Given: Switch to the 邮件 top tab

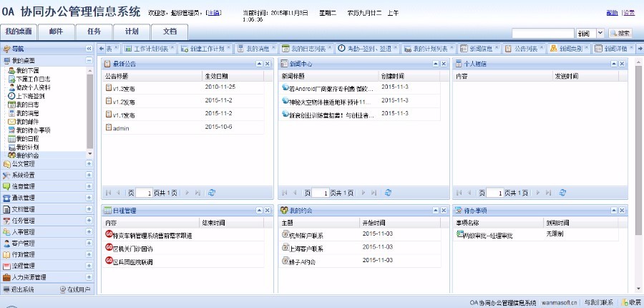Looking at the screenshot, I should 60,32.
